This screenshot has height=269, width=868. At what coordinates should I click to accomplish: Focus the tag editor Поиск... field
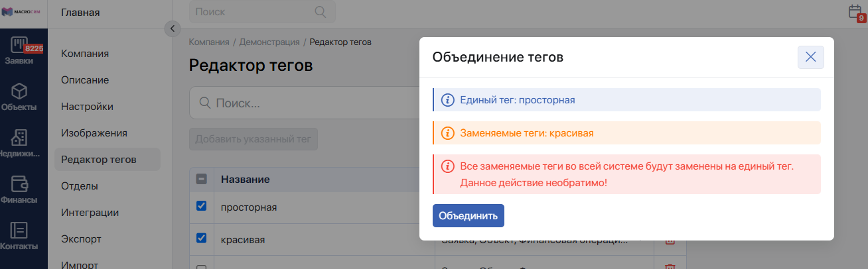[x=304, y=103]
